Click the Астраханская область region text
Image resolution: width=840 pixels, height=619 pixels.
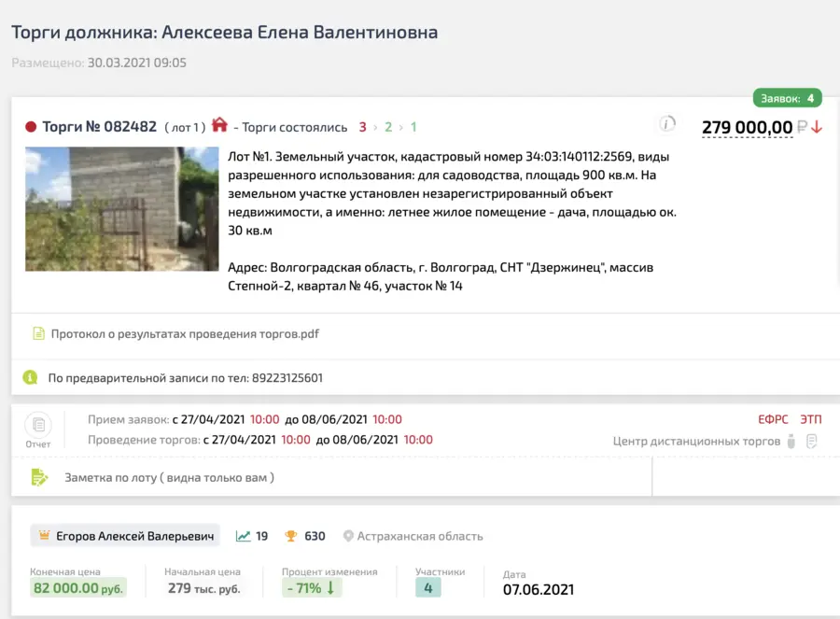420,536
